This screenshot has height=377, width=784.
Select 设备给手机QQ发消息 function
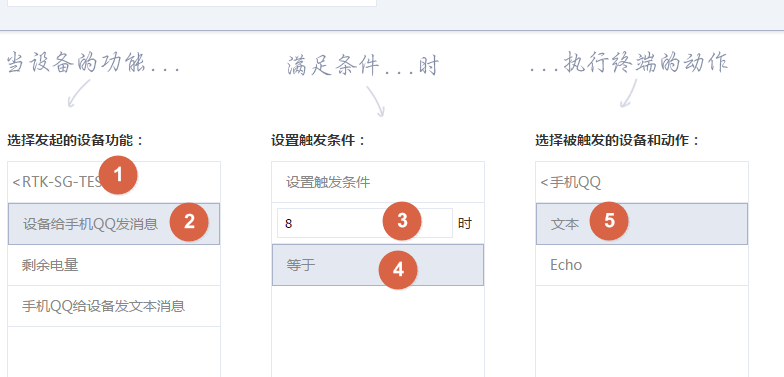114,224
